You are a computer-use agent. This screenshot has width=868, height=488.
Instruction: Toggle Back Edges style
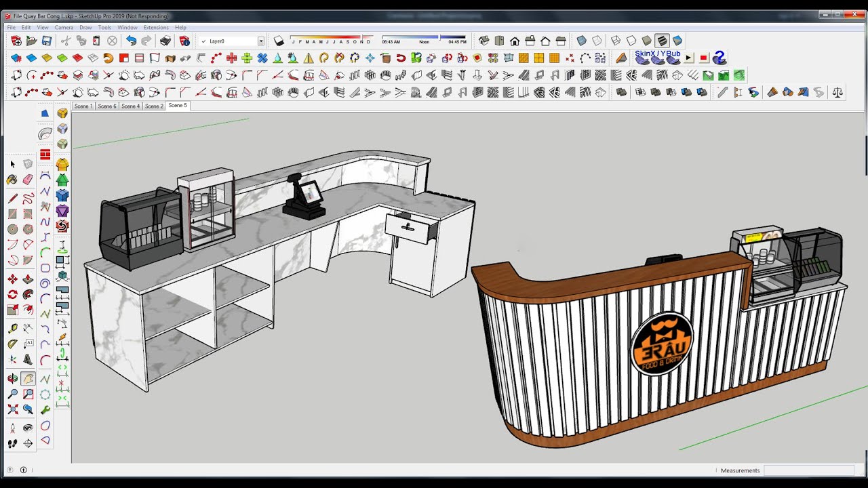(x=597, y=41)
